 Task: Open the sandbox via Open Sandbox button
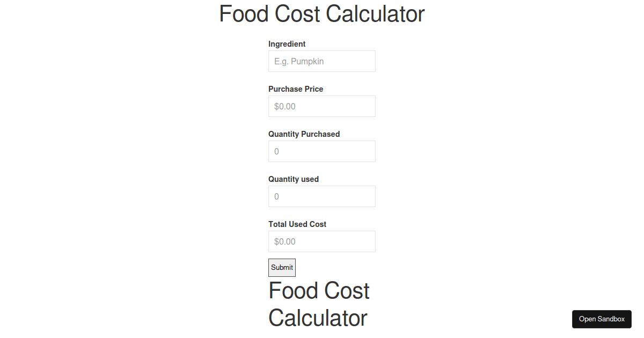(x=602, y=319)
